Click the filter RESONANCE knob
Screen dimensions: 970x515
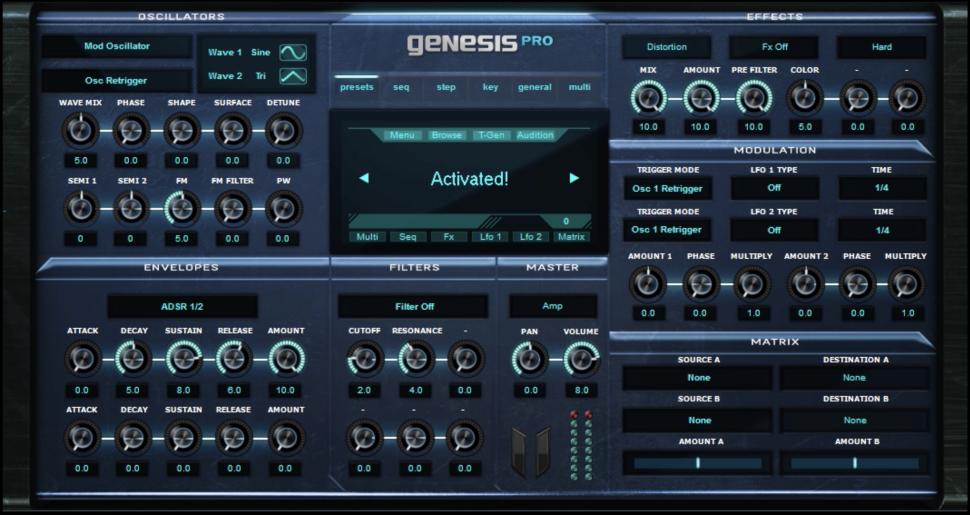coord(416,359)
